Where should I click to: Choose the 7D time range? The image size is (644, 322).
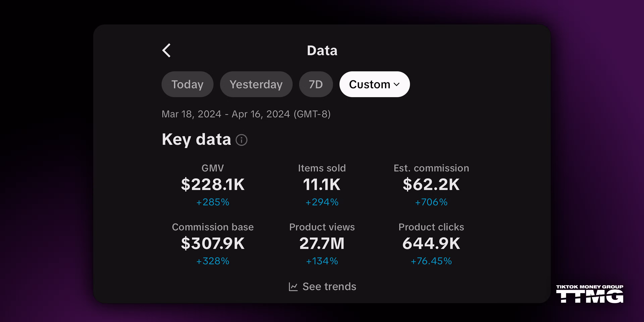(x=316, y=85)
